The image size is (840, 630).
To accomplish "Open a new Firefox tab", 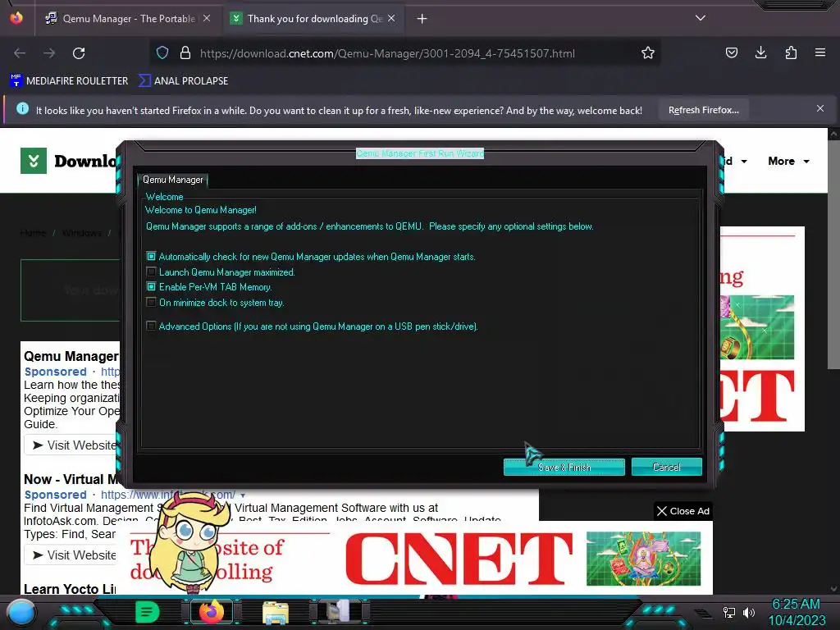I will pos(422,19).
